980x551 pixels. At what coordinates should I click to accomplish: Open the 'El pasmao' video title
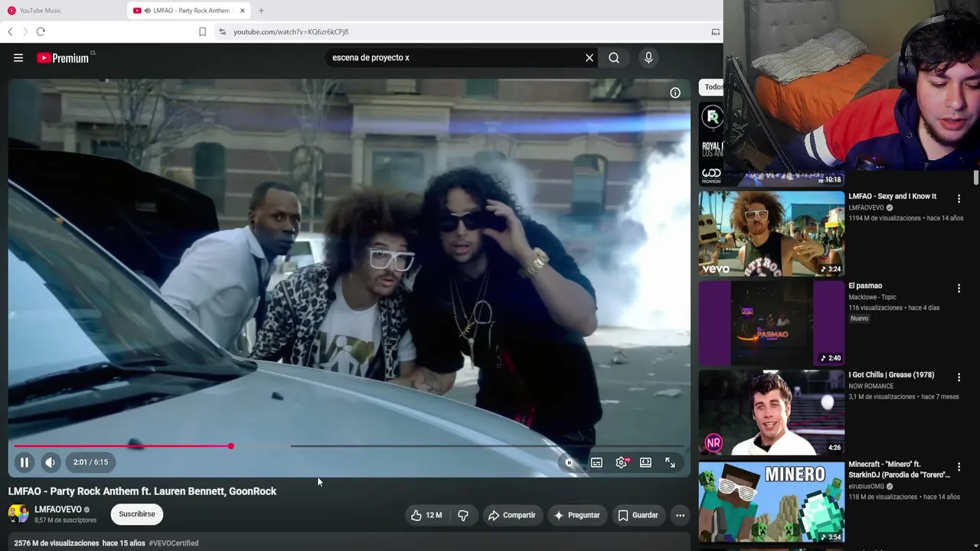(x=865, y=286)
